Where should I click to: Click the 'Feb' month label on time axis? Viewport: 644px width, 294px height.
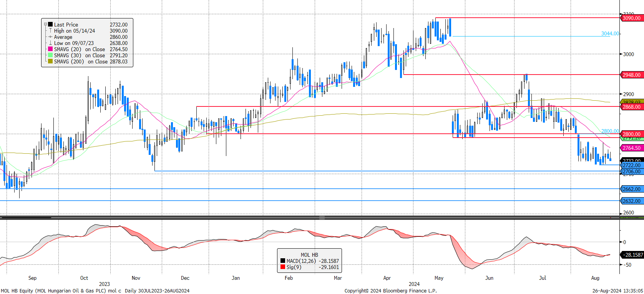click(289, 278)
